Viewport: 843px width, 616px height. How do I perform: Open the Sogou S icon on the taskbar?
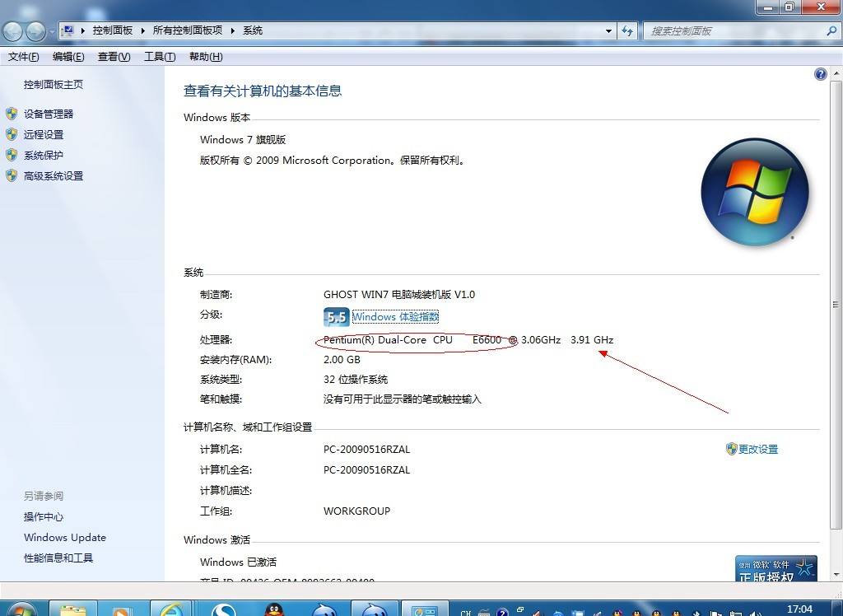[x=222, y=610]
